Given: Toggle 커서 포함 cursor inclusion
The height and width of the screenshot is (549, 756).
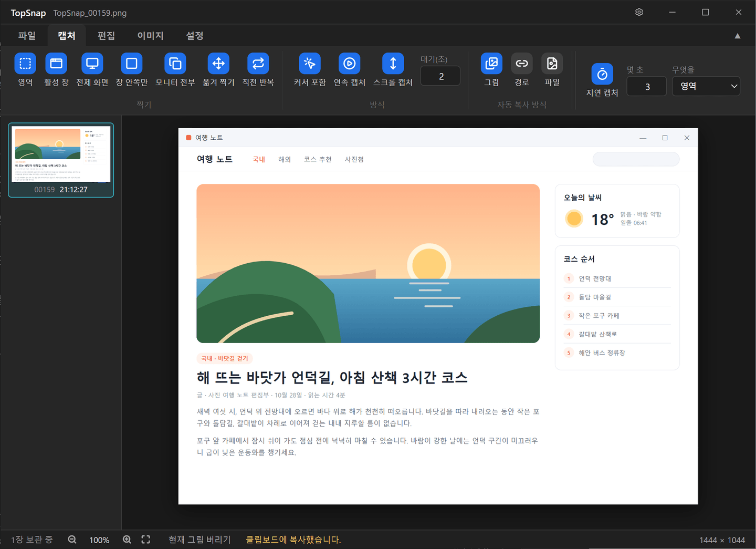Looking at the screenshot, I should (x=310, y=70).
